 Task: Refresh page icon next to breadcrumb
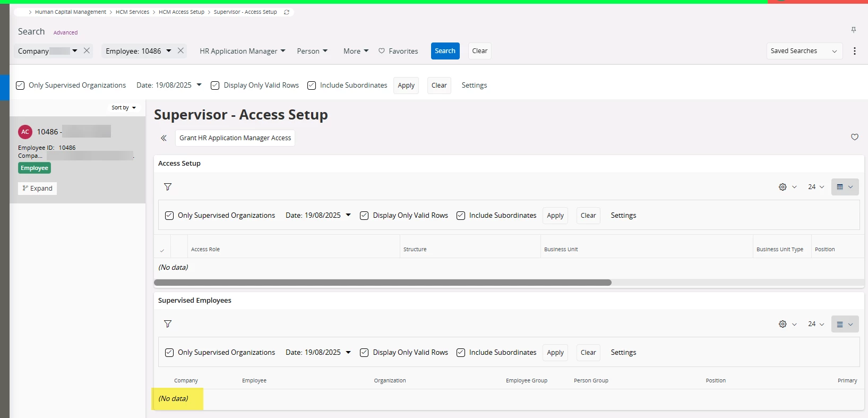click(287, 12)
